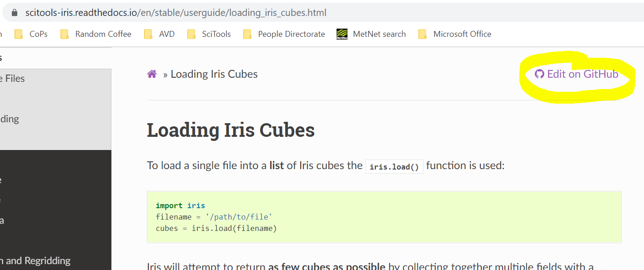The image size is (644, 270).
Task: Open the home breadcrumb icon
Action: 151,73
